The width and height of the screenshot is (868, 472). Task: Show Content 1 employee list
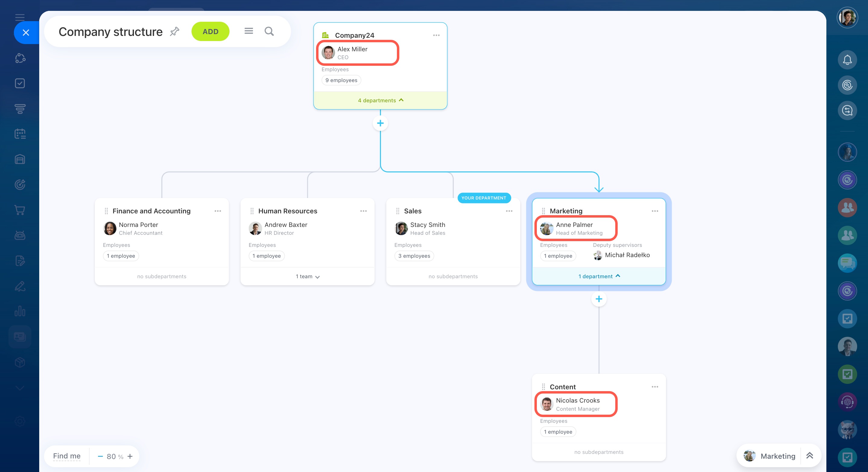(558, 432)
